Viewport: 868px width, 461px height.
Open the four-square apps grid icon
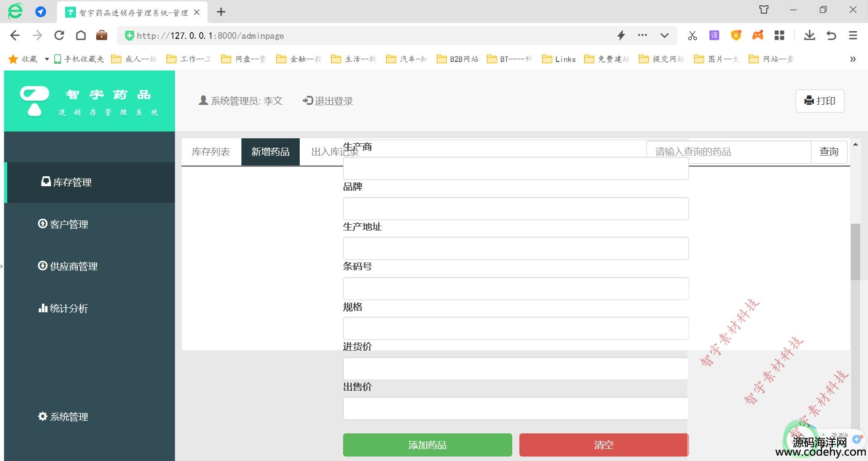[x=779, y=35]
